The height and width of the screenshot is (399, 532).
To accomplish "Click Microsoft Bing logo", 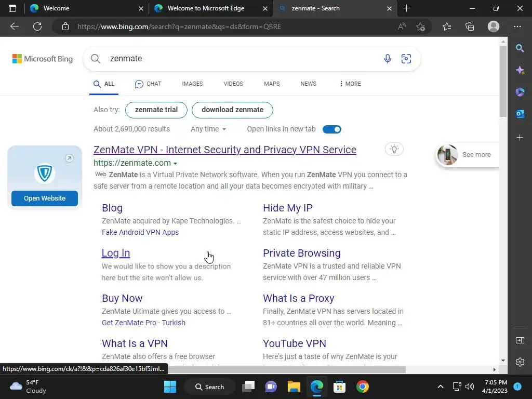I will point(43,59).
